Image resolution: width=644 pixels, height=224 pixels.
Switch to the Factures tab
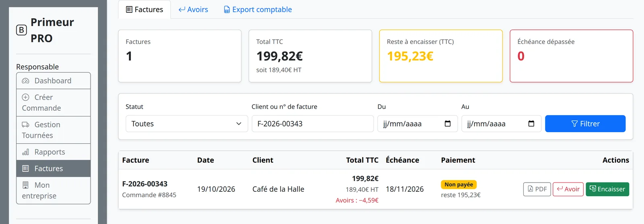pyautogui.click(x=144, y=9)
